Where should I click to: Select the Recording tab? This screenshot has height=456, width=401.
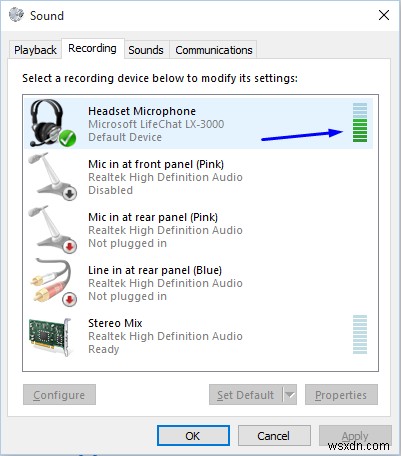tap(92, 48)
